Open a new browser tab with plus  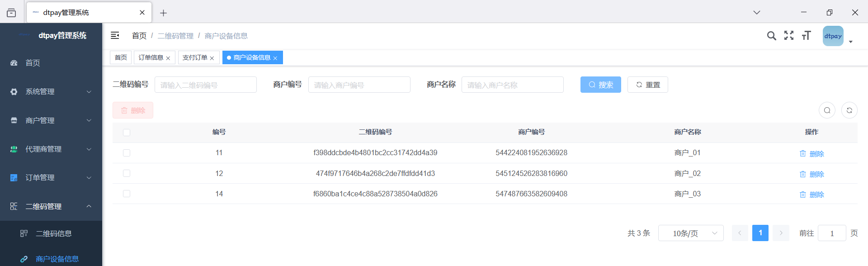coord(164,13)
